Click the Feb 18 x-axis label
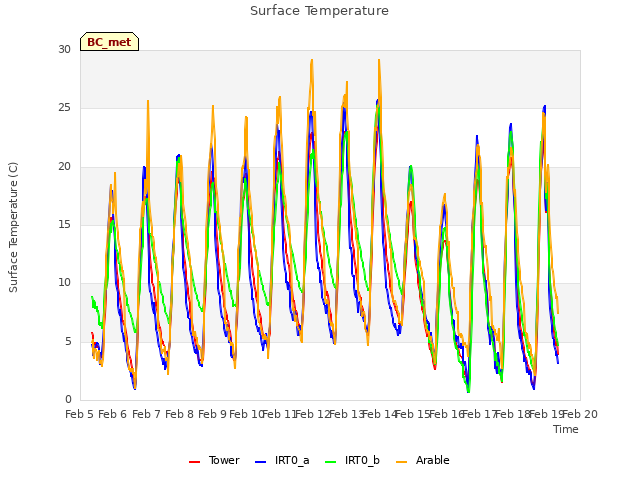640x480 pixels. click(512, 414)
